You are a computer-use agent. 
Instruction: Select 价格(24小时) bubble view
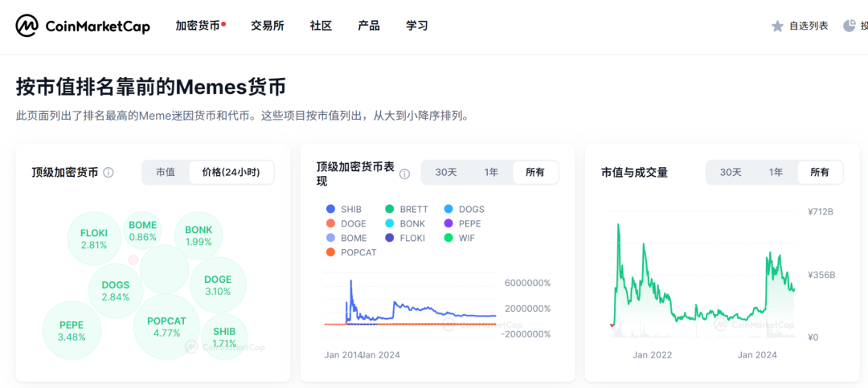(231, 172)
